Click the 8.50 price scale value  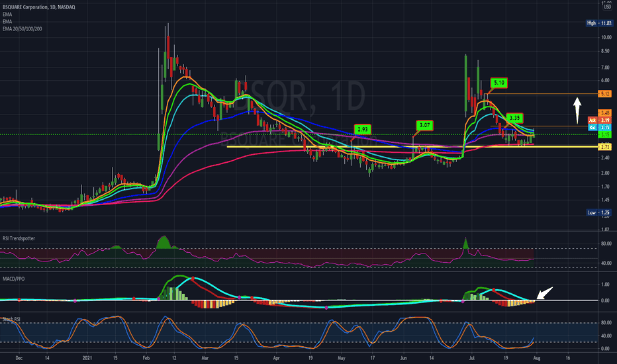click(x=605, y=51)
